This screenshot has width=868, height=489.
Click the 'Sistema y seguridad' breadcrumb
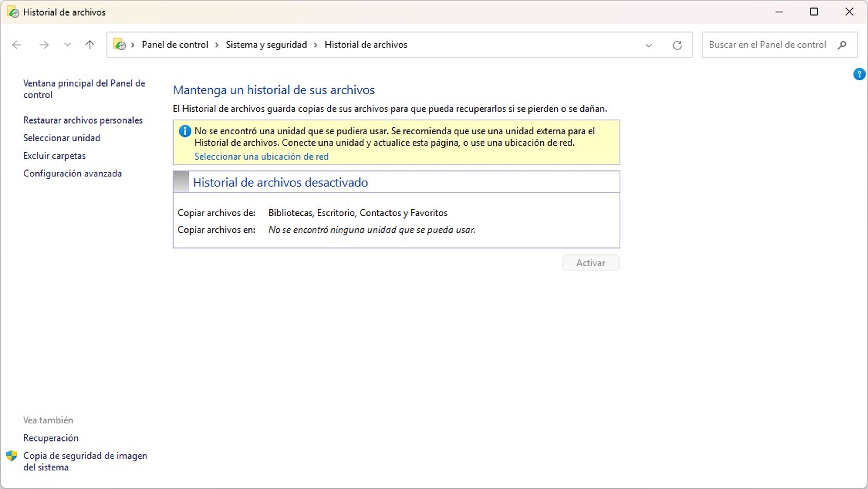(x=266, y=45)
